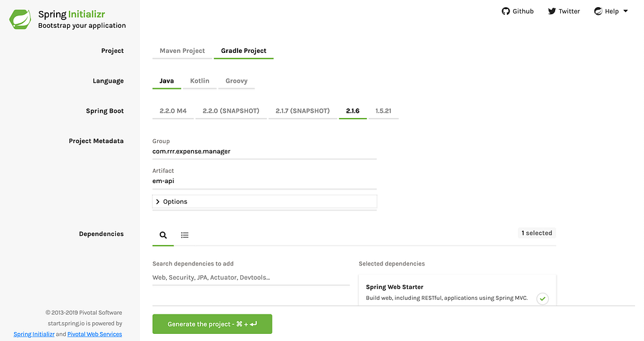This screenshot has width=644, height=341.
Task: Click the Spring Initializr title text
Action: click(71, 14)
